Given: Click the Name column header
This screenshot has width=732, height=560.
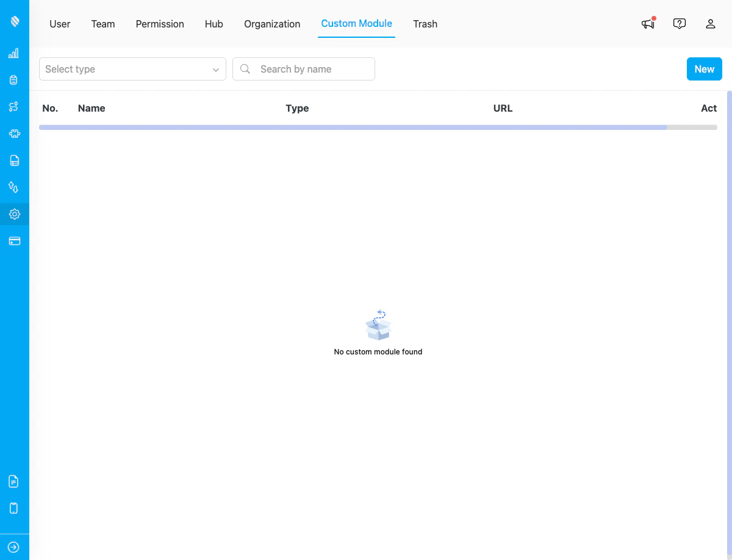Looking at the screenshot, I should 91,108.
